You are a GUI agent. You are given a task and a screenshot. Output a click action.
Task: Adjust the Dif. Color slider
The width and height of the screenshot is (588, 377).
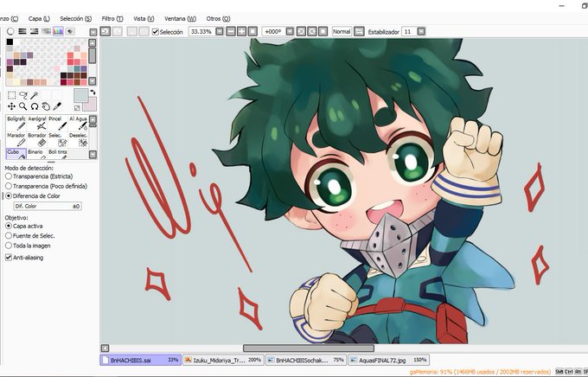coord(48,206)
